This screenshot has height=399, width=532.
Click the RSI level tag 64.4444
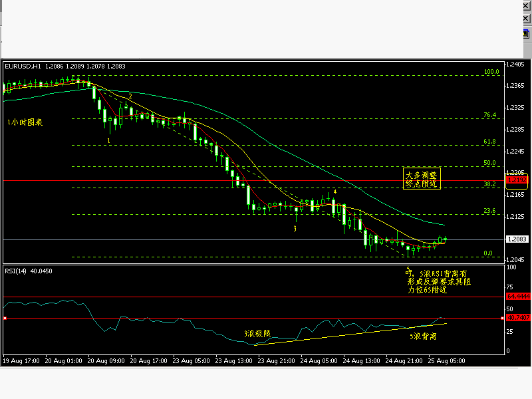pos(518,297)
